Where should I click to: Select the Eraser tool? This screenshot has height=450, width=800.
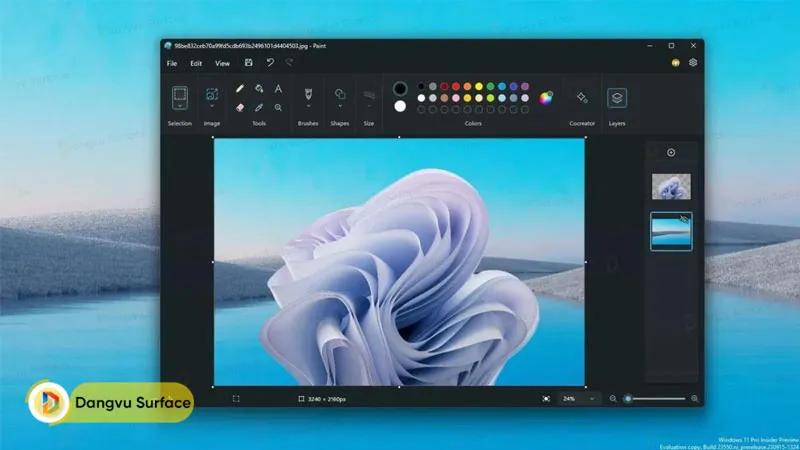[240, 108]
